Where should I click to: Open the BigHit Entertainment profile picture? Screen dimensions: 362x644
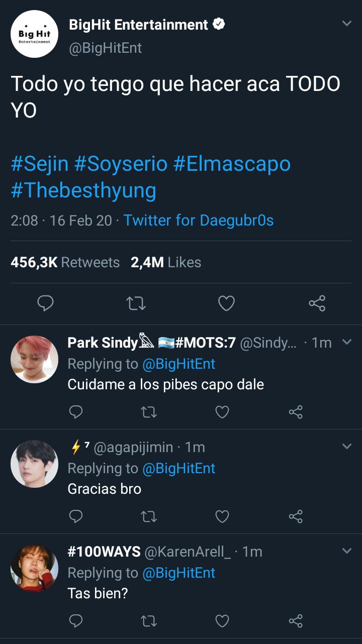click(34, 34)
